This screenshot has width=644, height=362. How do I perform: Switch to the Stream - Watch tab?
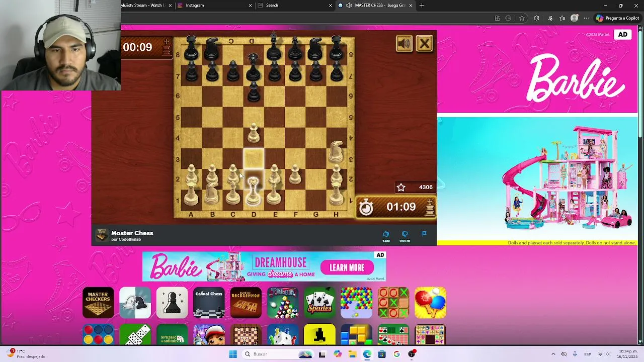tap(146, 6)
